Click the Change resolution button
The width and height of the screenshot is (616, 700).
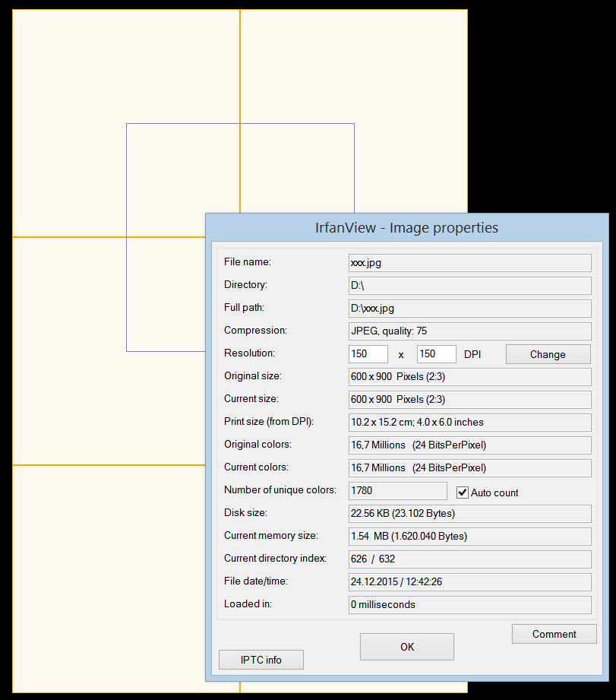tap(548, 354)
